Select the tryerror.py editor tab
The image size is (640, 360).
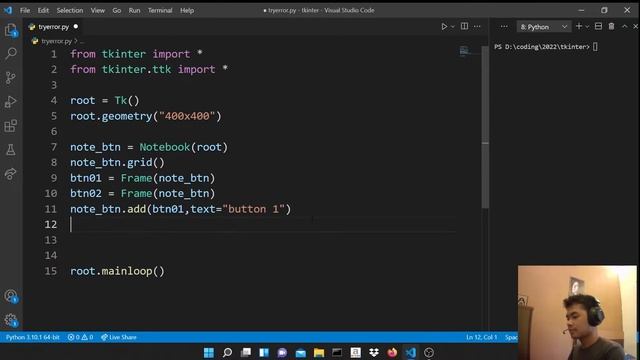[53, 27]
